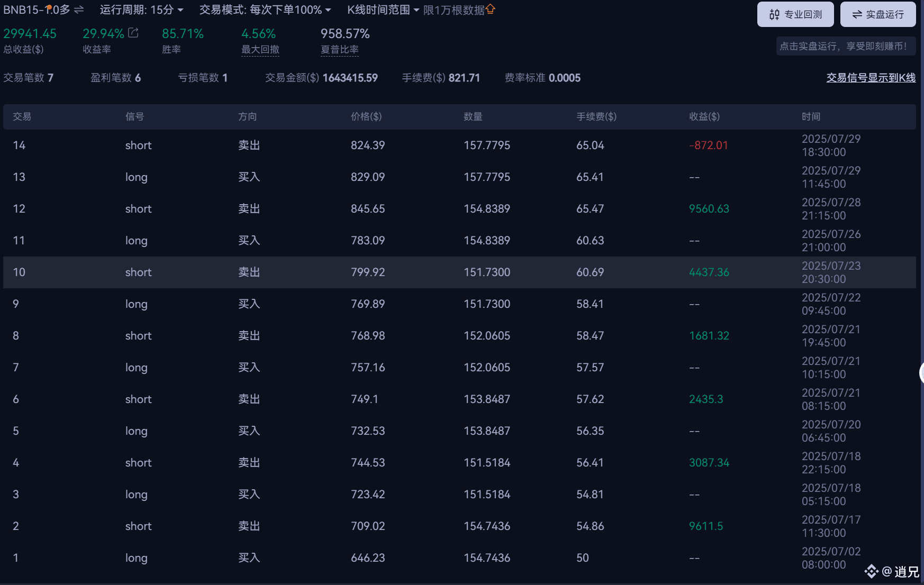Viewport: 924px width, 585px height.
Task: Click the 夏普比率 underlined label
Action: point(340,49)
